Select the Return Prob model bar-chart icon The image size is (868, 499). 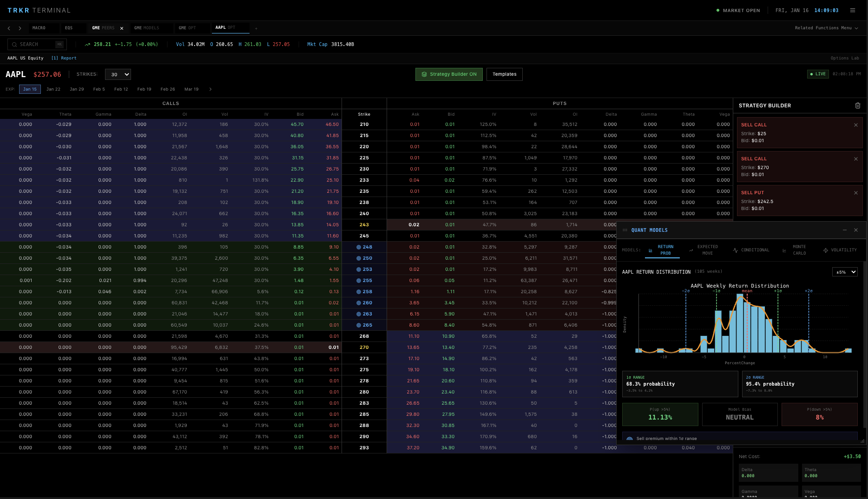click(650, 249)
